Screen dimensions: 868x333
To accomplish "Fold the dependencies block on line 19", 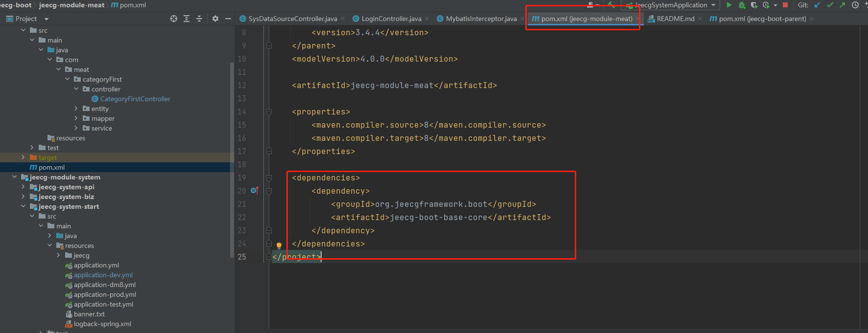I will click(269, 178).
